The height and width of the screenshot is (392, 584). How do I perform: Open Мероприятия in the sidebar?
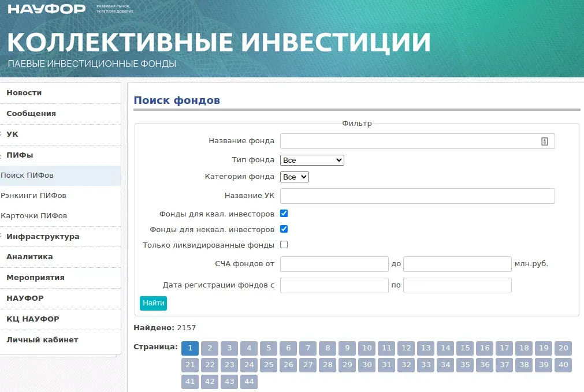pos(35,277)
